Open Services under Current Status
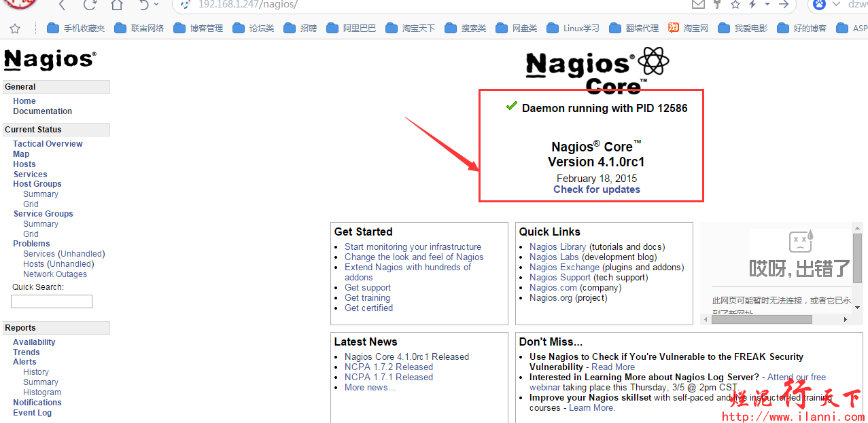Image resolution: width=868 pixels, height=423 pixels. [x=30, y=174]
